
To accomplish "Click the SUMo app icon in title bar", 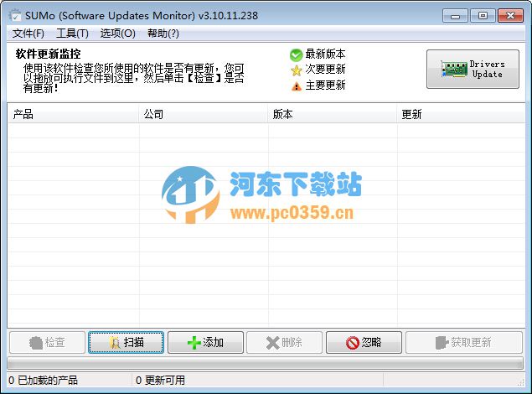I will tap(15, 15).
